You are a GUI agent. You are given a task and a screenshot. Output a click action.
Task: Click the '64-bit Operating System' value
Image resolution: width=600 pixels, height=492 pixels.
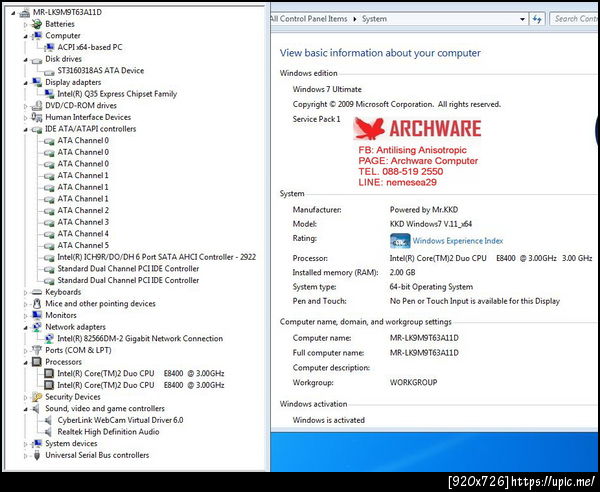coord(431,287)
